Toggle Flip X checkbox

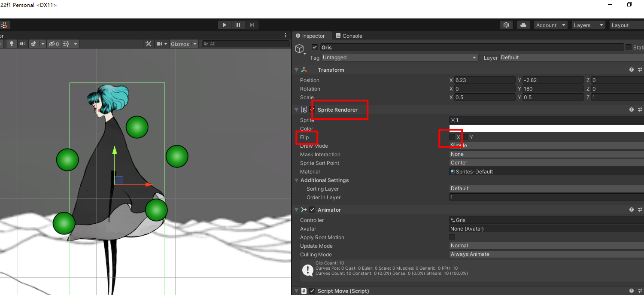[452, 137]
